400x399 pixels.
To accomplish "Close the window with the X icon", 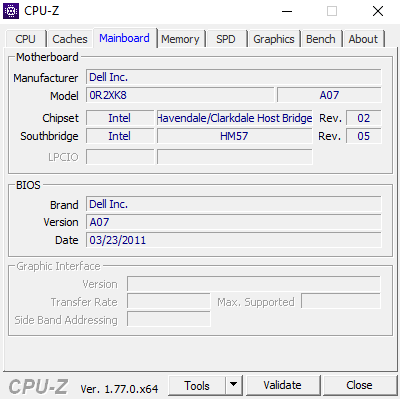I will [x=378, y=11].
